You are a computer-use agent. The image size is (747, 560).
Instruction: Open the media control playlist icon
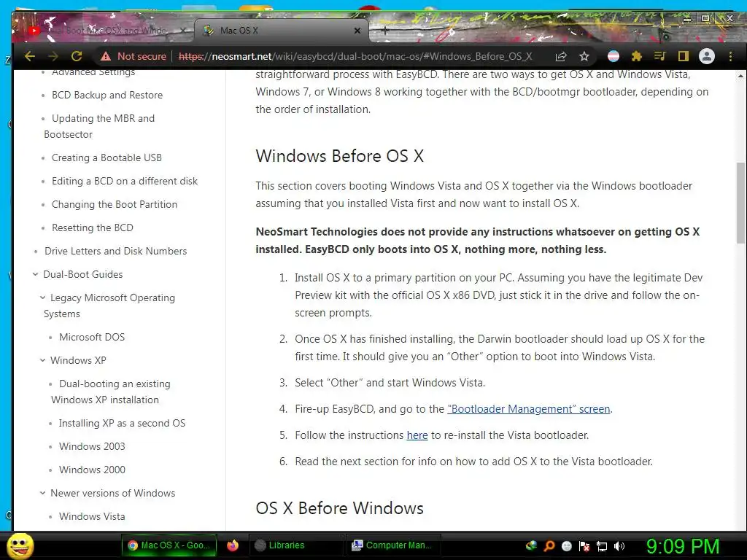pyautogui.click(x=659, y=56)
